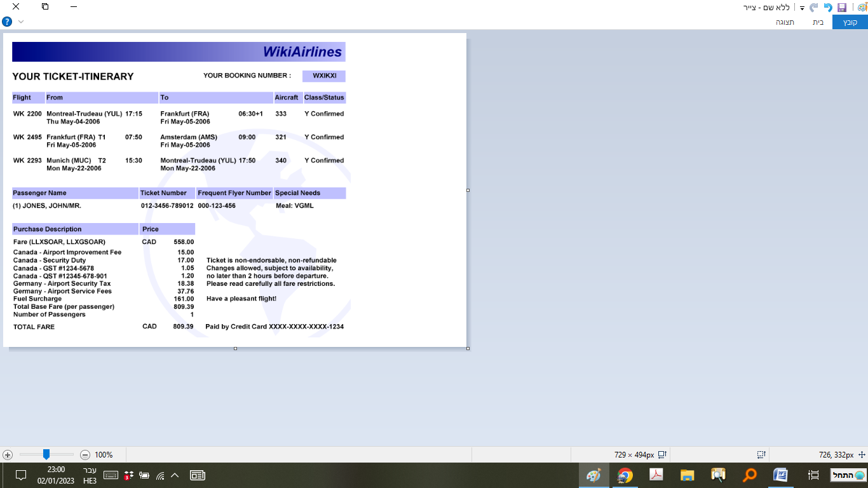Viewport: 868px width, 488px height.
Task: Open the tray icon with red 3 badge
Action: 128,475
